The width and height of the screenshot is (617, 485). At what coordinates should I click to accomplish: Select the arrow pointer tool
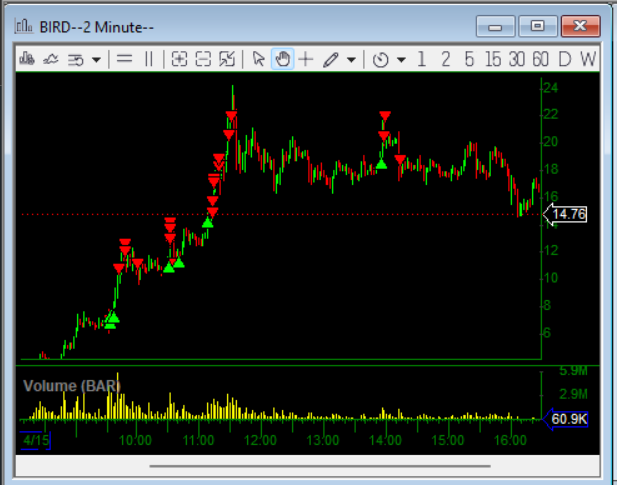point(258,59)
